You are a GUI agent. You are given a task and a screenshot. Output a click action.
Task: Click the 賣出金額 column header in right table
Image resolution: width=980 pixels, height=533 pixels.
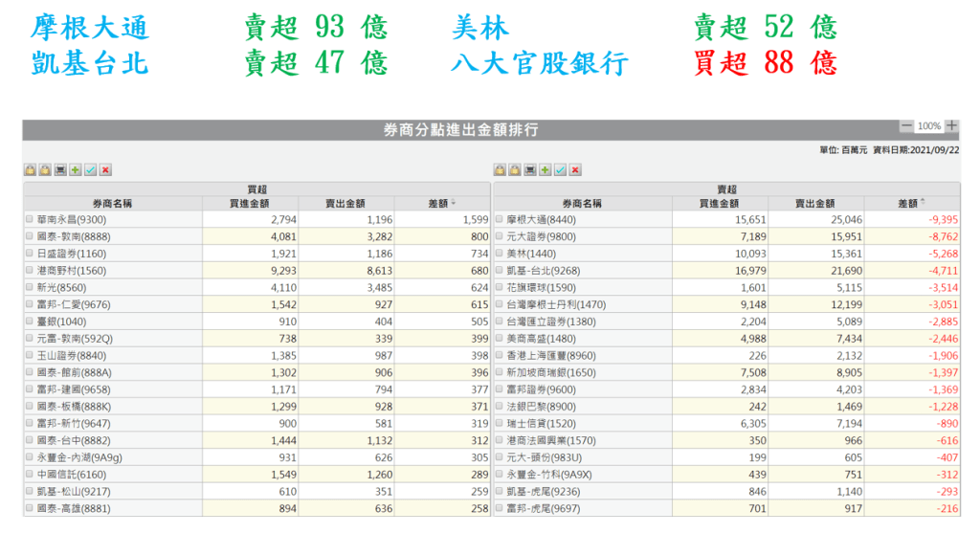[x=815, y=203]
